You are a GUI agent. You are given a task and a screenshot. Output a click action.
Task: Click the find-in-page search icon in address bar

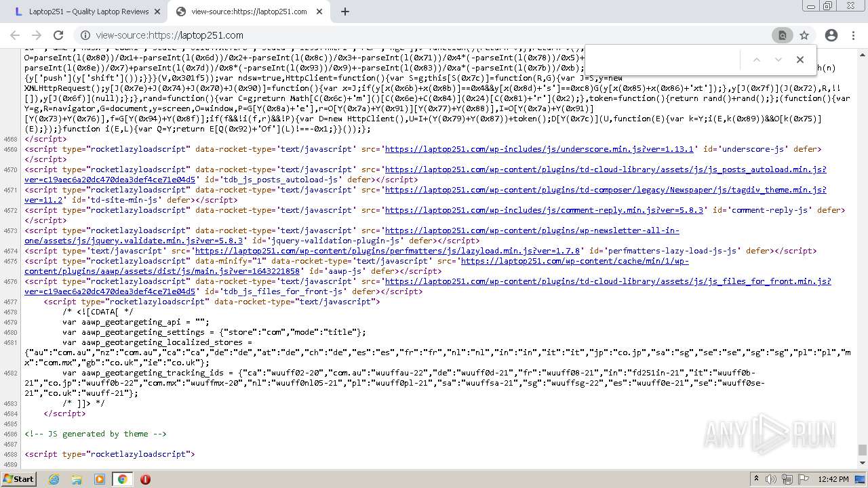[x=782, y=35]
